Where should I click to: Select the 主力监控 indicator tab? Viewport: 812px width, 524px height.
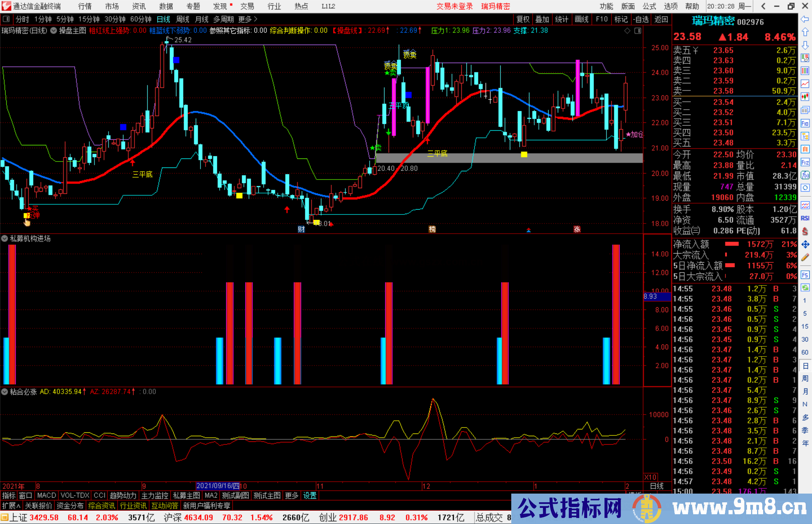[x=155, y=495]
